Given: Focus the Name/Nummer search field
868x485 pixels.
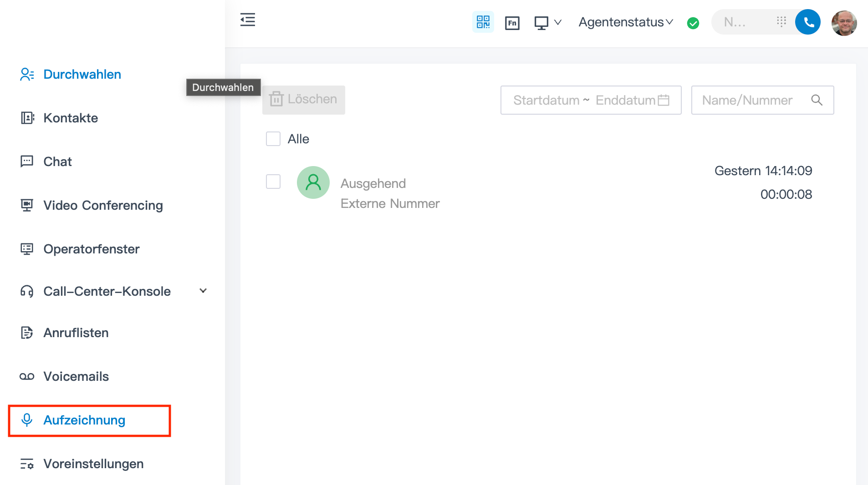Looking at the screenshot, I should [754, 100].
